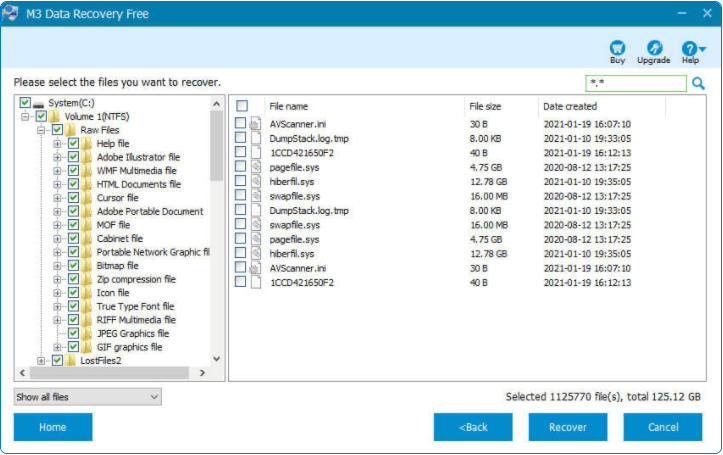This screenshot has width=723, height=455.
Task: Check the first pagefile.sys checkbox
Action: pyautogui.click(x=240, y=166)
